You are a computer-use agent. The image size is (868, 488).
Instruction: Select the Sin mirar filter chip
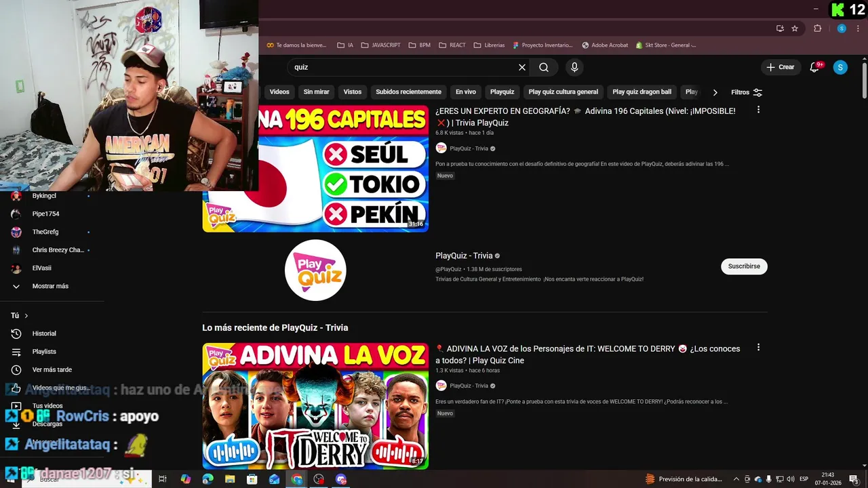pos(317,92)
